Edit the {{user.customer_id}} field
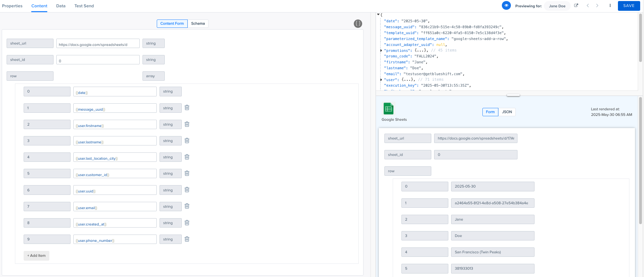 (x=115, y=174)
